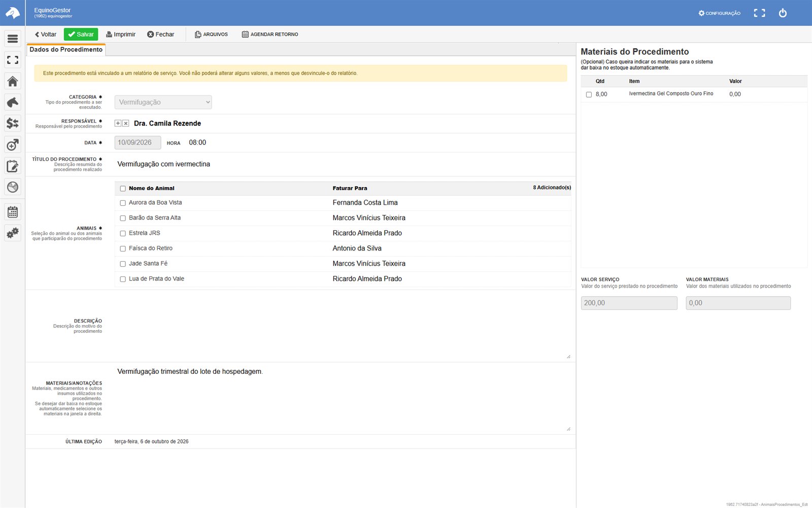
Task: Check Lua de Prata do Vale
Action: [123, 279]
